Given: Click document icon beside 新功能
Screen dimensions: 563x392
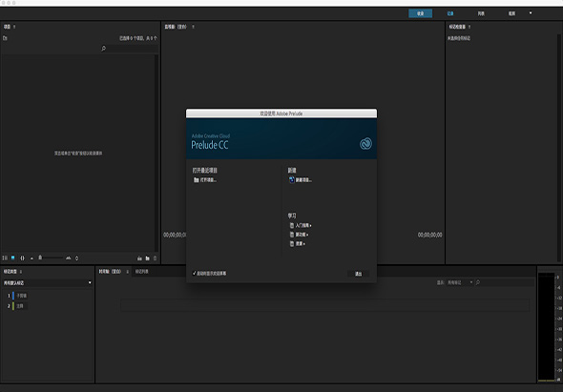Looking at the screenshot, I should (x=292, y=235).
